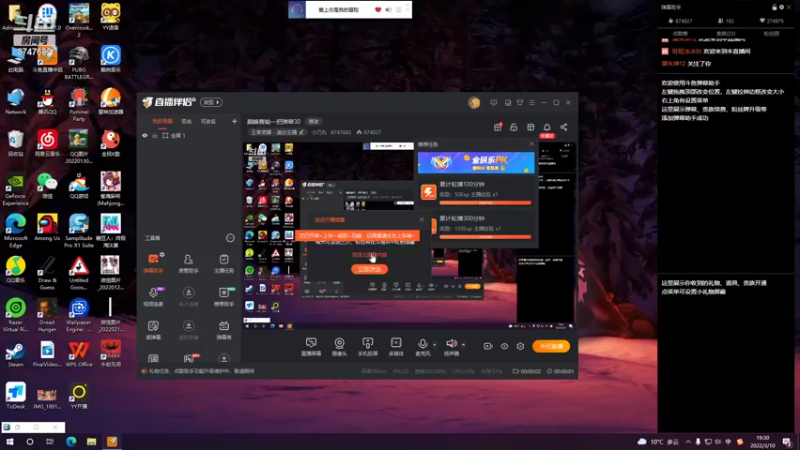The image size is (800, 450).
Task: Toggle visibility eye for 全屏 1 source
Action: pos(145,136)
